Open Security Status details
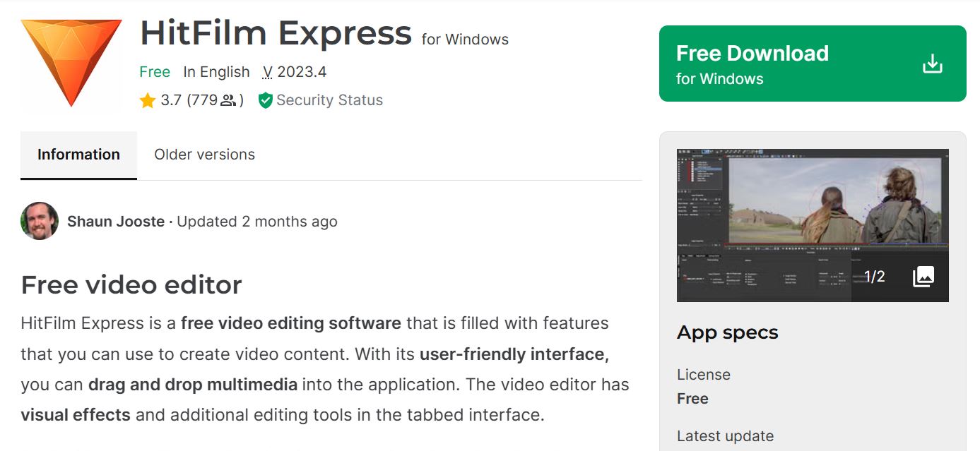Screen dimensions: 980x451 pyautogui.click(x=329, y=100)
